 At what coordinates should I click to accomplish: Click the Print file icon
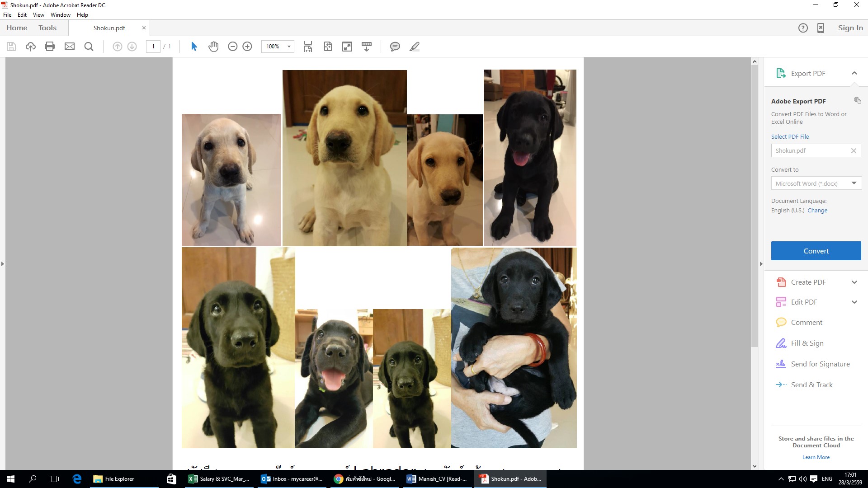point(50,47)
